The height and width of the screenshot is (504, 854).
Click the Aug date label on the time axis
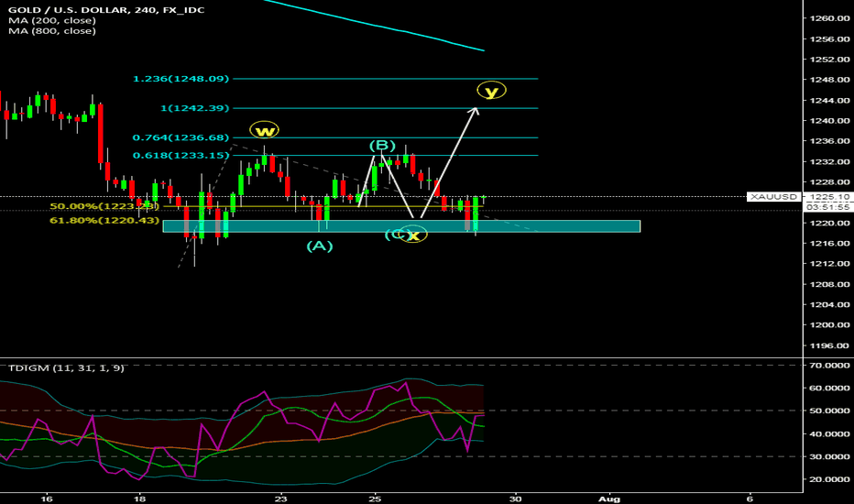tap(609, 498)
